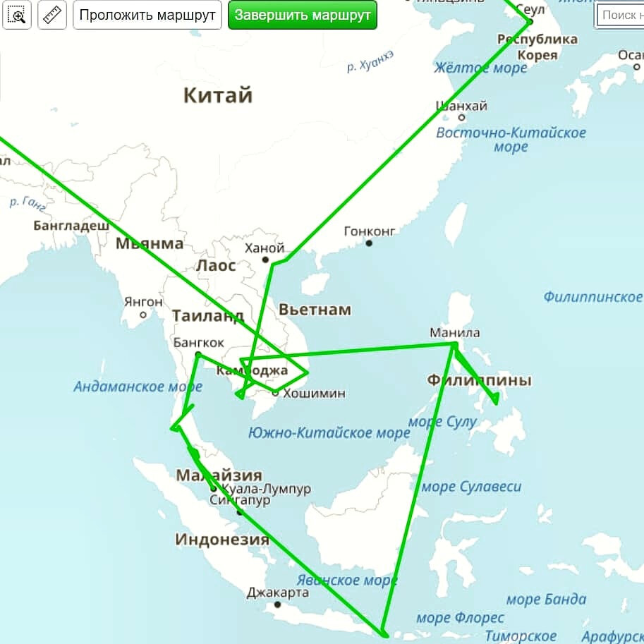This screenshot has height=644, width=644.
Task: Click the Южно-Китайское море label
Action: [329, 433]
